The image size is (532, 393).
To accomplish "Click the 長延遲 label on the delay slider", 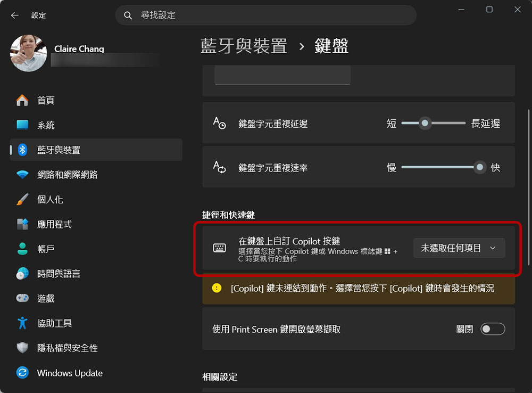I will tap(486, 124).
